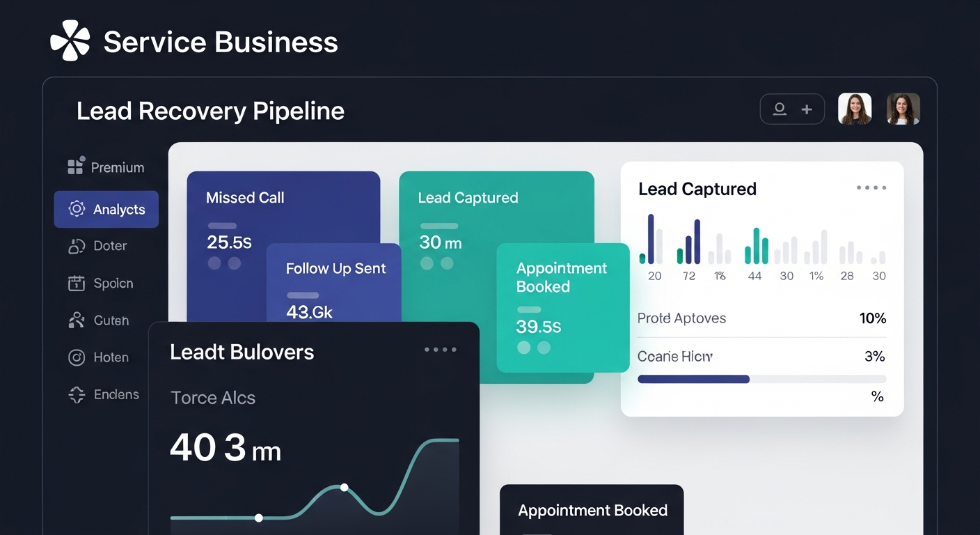Viewport: 980px width, 535px height.
Task: Click the Hoten circle icon
Action: (x=77, y=357)
